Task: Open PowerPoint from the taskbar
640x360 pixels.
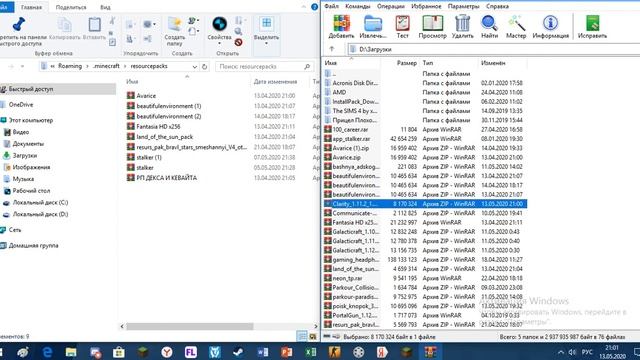Action: pos(287,352)
